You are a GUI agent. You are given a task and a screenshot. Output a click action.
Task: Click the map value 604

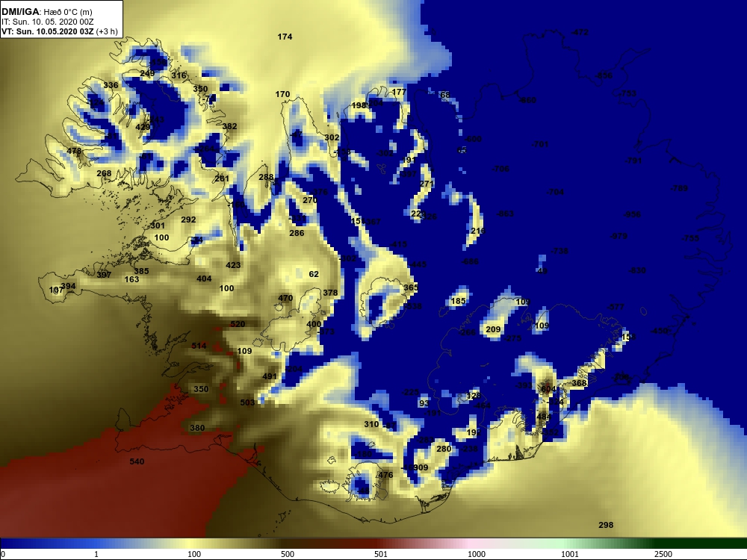click(548, 389)
